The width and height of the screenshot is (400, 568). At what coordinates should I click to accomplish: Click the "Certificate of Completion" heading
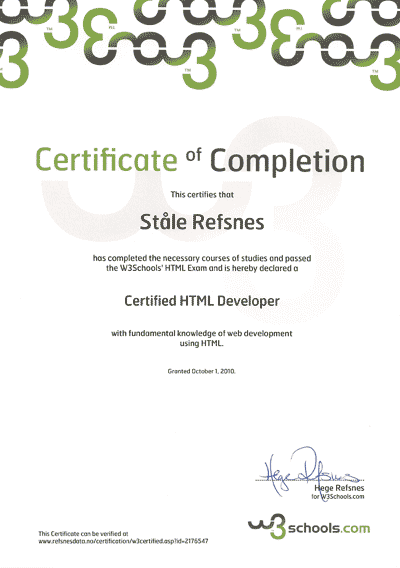(x=200, y=161)
